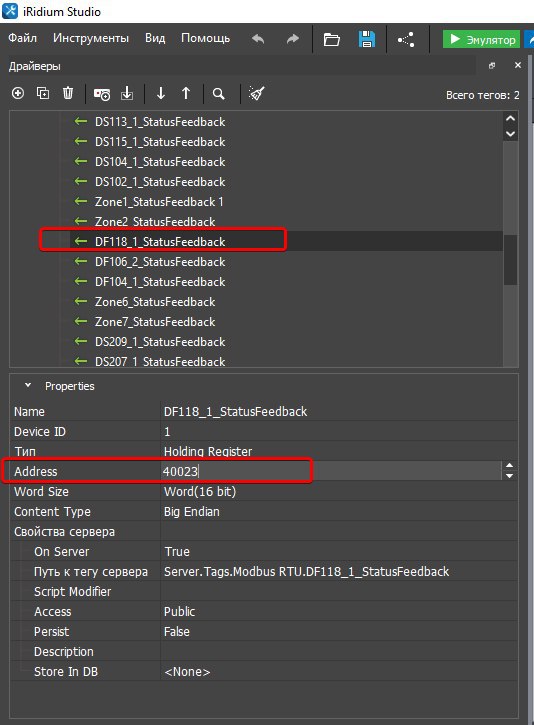Open Content Type Big Endian dropdown
Image resolution: width=534 pixels, height=725 pixels.
339,512
